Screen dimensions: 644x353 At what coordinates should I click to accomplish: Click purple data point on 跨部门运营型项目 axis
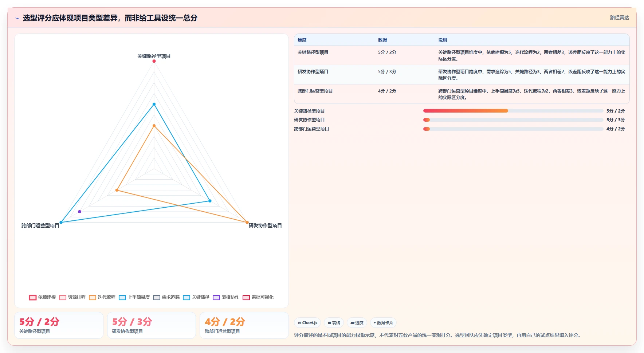[79, 212]
